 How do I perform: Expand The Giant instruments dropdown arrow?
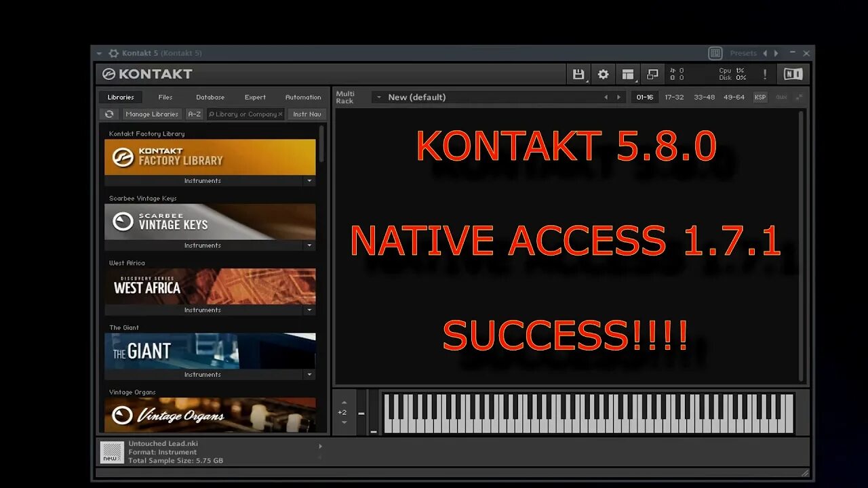(309, 374)
